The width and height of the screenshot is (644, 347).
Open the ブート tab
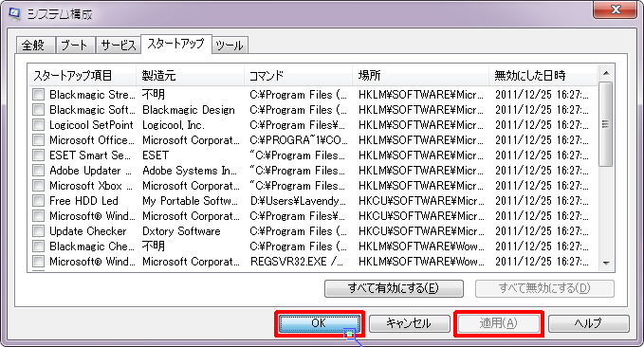(x=75, y=45)
